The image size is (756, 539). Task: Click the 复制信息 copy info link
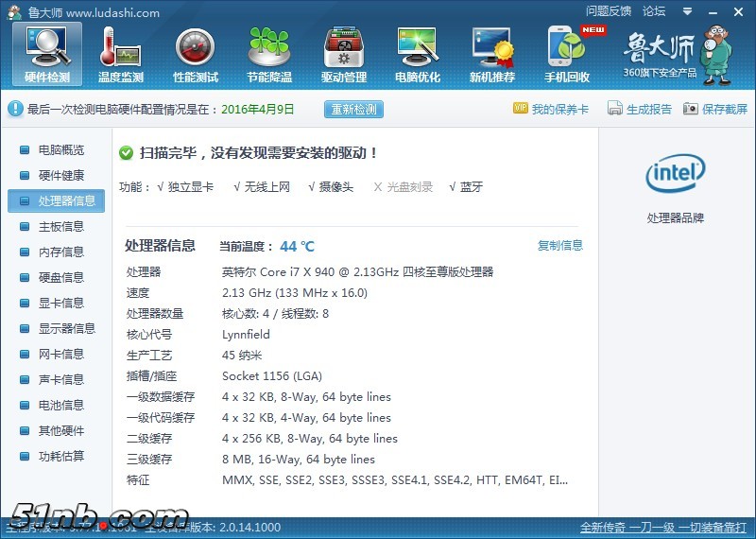[560, 246]
